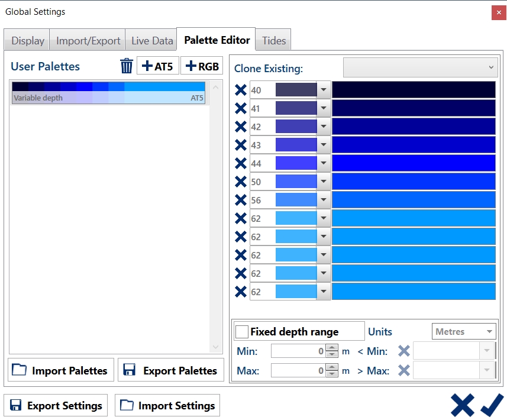Delete selected palette with trash icon
Image resolution: width=507 pixels, height=420 pixels.
[126, 66]
